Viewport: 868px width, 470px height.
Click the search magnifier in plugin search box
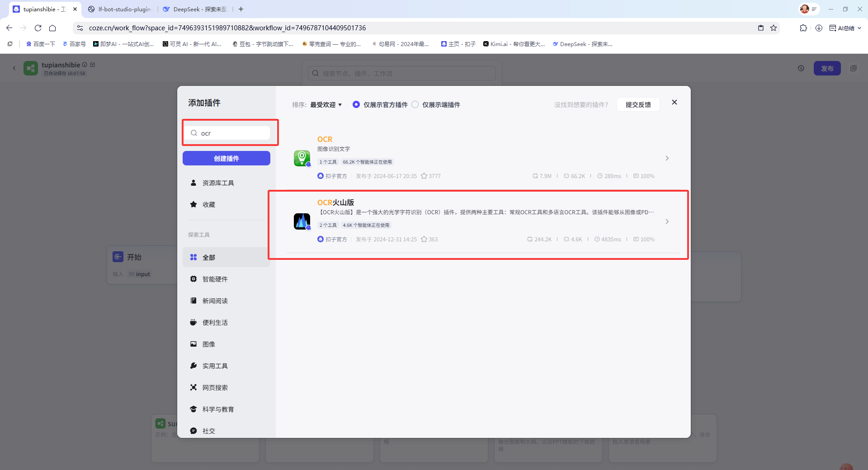pos(194,133)
